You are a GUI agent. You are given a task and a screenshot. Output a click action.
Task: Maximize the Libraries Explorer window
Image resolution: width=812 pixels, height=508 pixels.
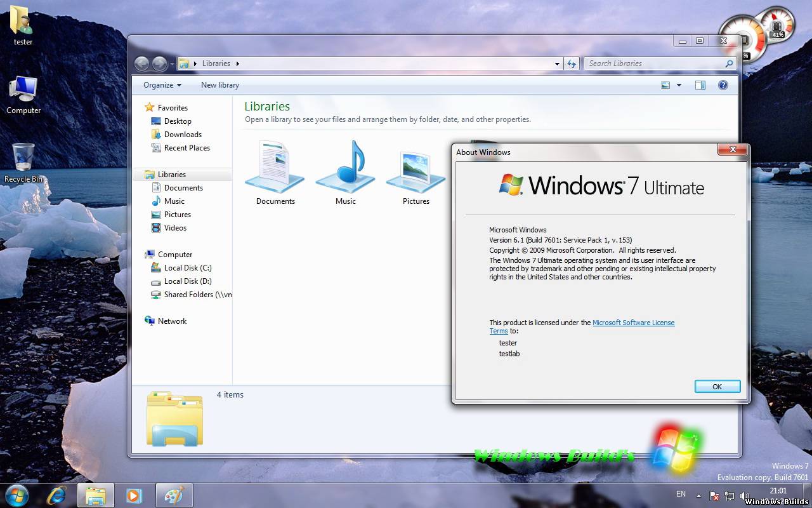click(x=700, y=41)
